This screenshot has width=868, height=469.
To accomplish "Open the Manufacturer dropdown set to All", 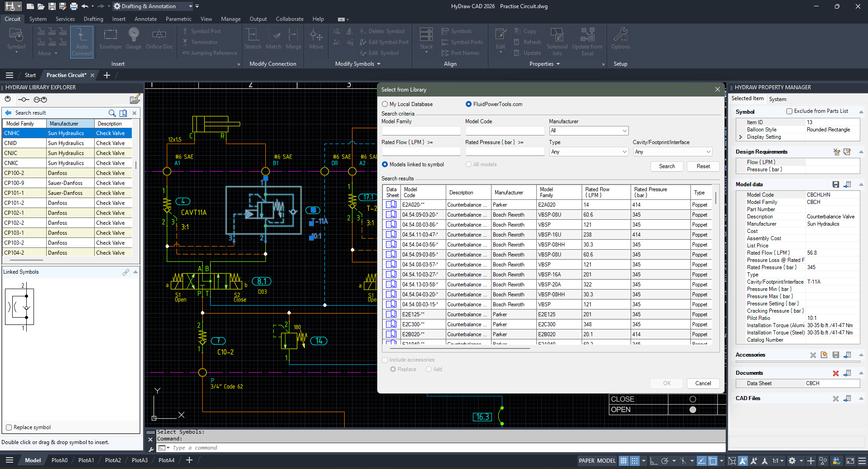I will point(588,131).
